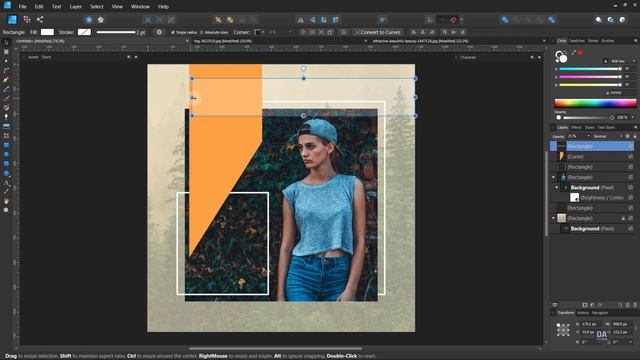Viewport: 640px width, 360px height.
Task: Select the View (hand) tool
Action: click(x=6, y=201)
